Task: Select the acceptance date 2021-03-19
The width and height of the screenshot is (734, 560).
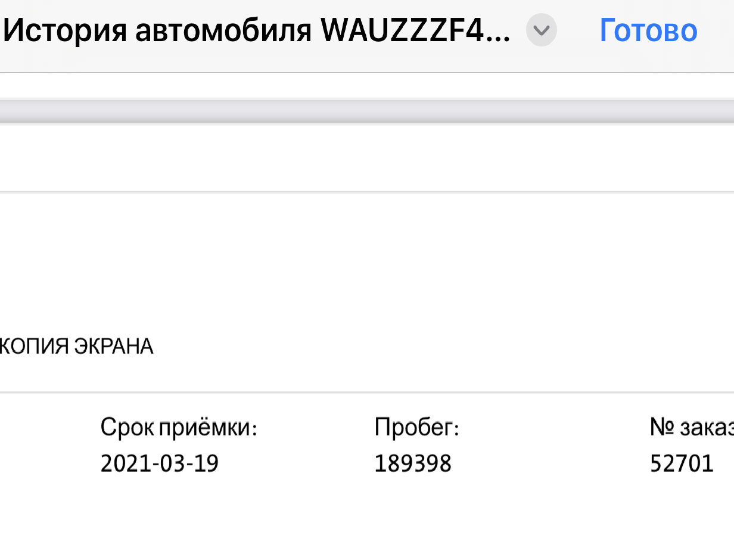Action: pyautogui.click(x=160, y=463)
